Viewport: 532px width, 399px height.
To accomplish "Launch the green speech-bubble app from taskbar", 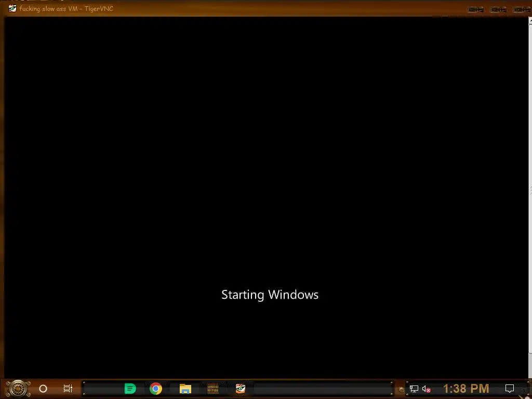I will click(x=130, y=389).
